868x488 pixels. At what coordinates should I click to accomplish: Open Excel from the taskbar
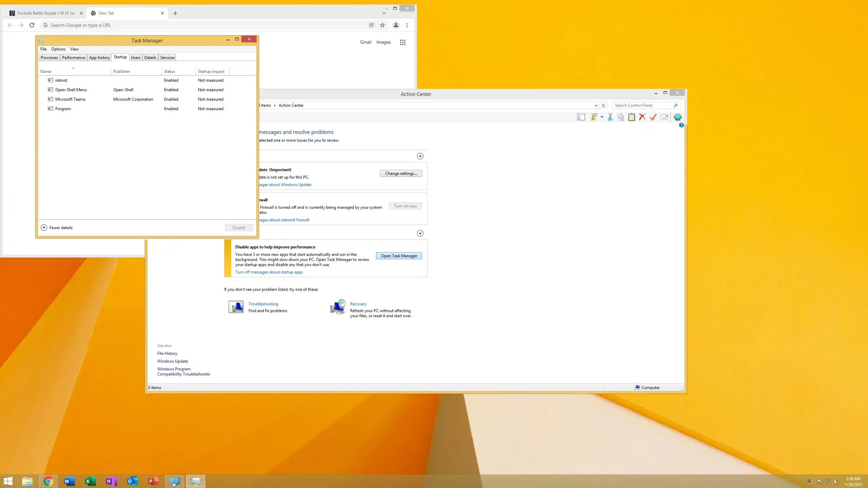click(x=90, y=481)
